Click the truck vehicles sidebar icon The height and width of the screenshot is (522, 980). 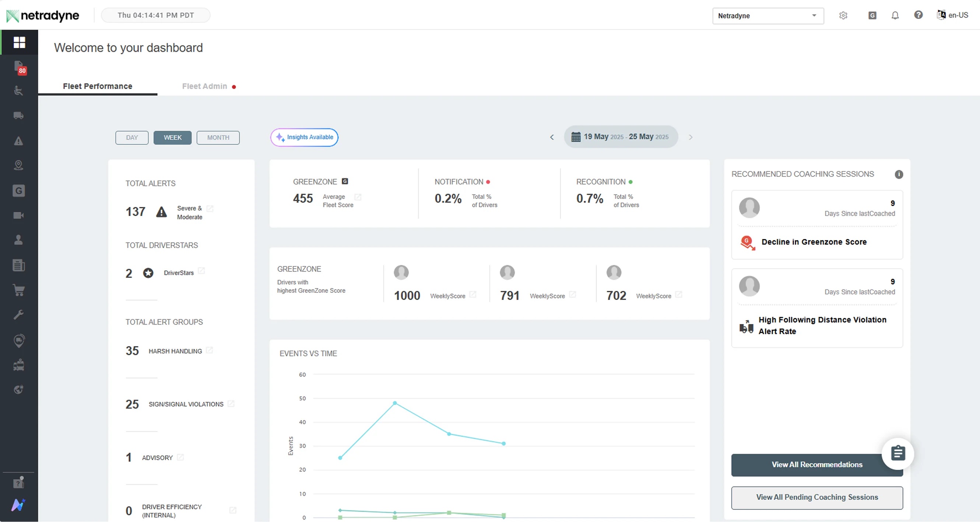[x=19, y=116]
